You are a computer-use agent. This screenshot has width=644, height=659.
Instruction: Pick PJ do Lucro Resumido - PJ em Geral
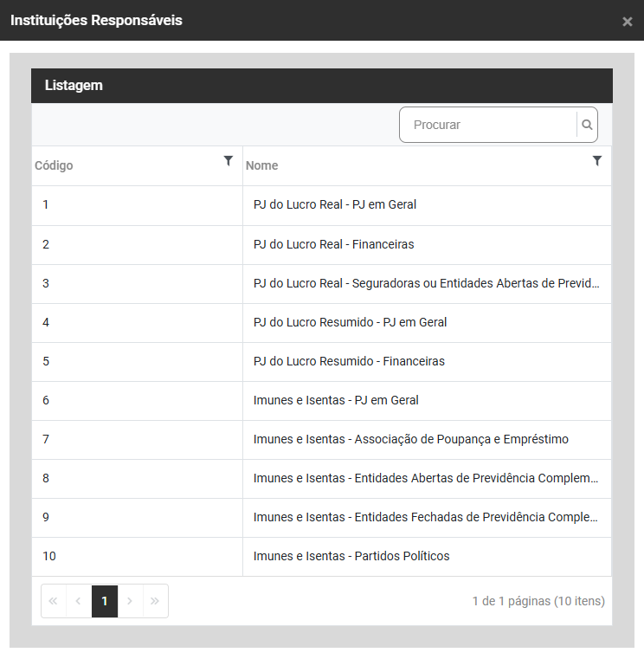click(350, 322)
